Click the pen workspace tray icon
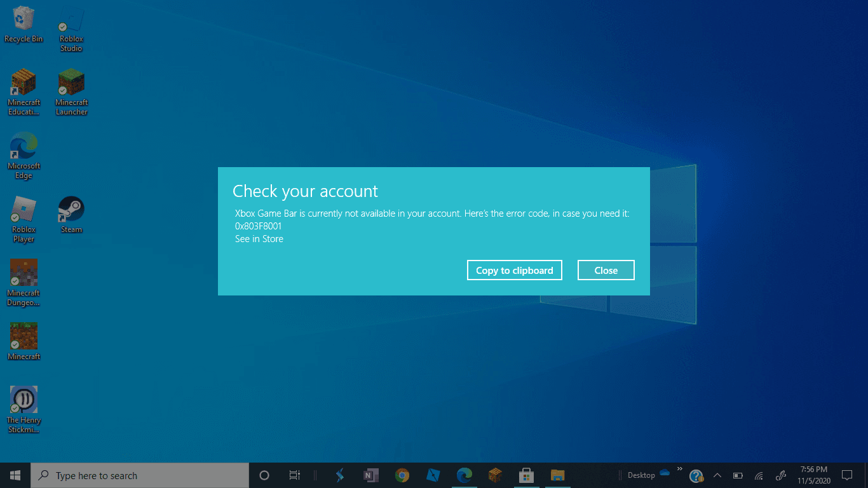Screen dimensions: 868x488 [781, 475]
